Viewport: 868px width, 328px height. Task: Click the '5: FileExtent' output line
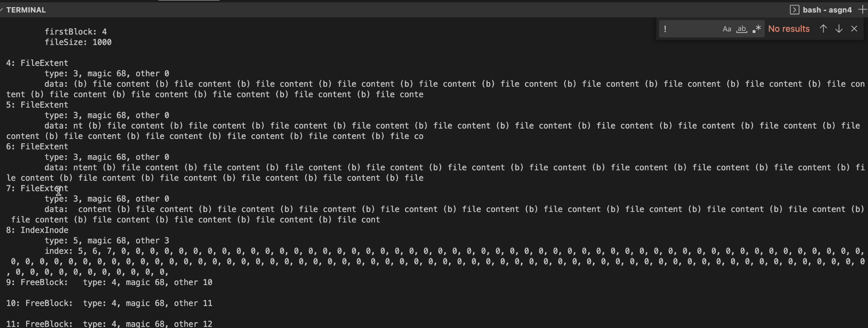tap(37, 105)
